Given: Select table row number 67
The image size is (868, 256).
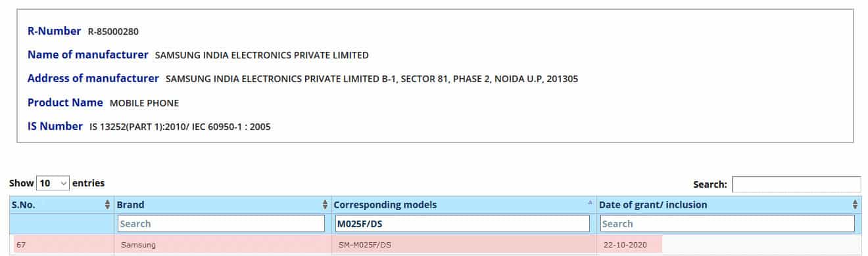Looking at the screenshot, I should (434, 244).
